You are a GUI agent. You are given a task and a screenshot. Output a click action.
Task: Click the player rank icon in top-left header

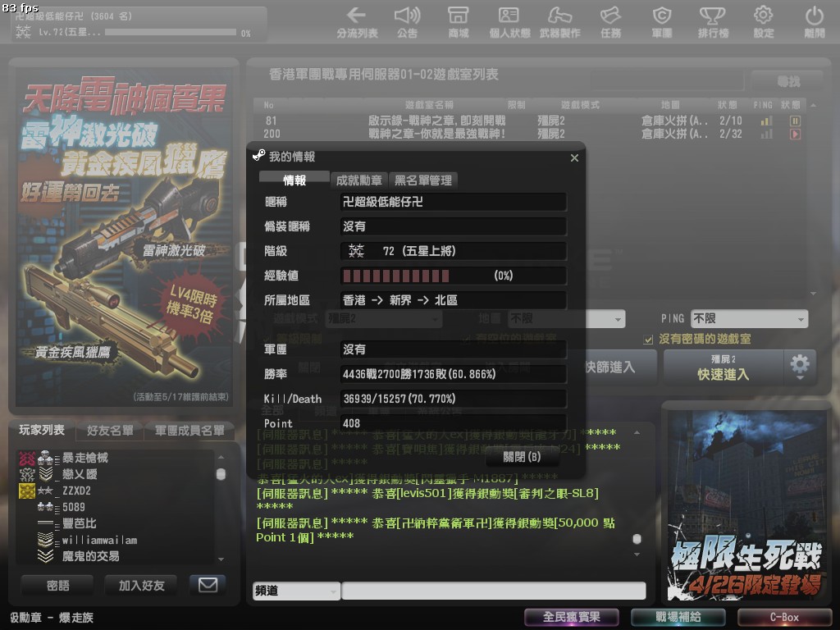click(23, 32)
